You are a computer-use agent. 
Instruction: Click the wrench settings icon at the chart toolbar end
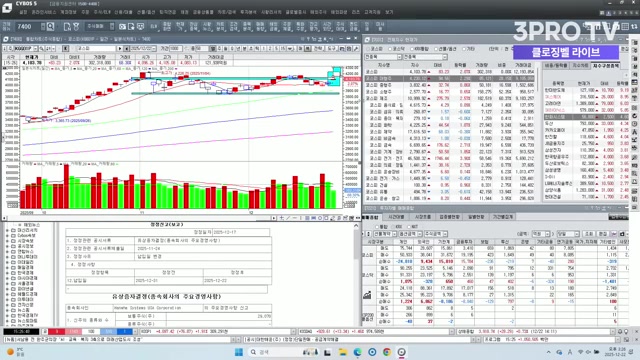click(x=356, y=49)
